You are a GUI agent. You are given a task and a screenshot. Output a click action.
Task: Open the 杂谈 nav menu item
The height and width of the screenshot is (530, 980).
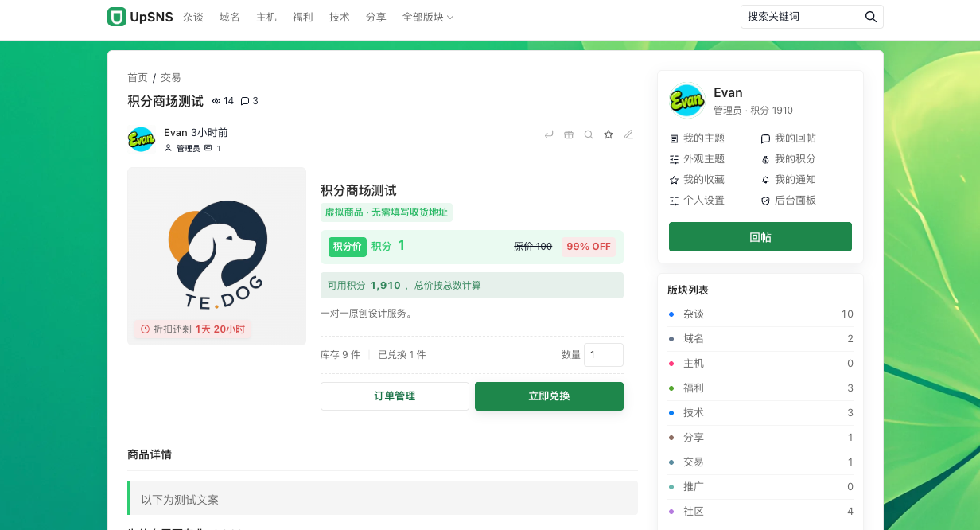(x=193, y=17)
